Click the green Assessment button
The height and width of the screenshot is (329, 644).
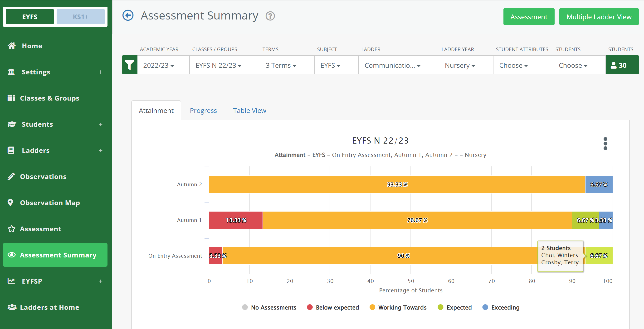click(528, 17)
